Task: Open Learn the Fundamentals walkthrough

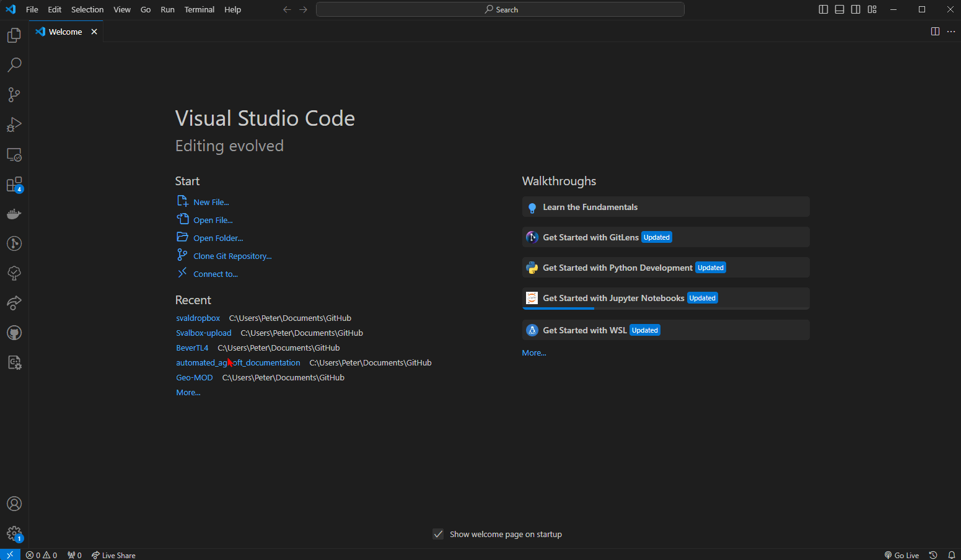Action: coord(666,207)
